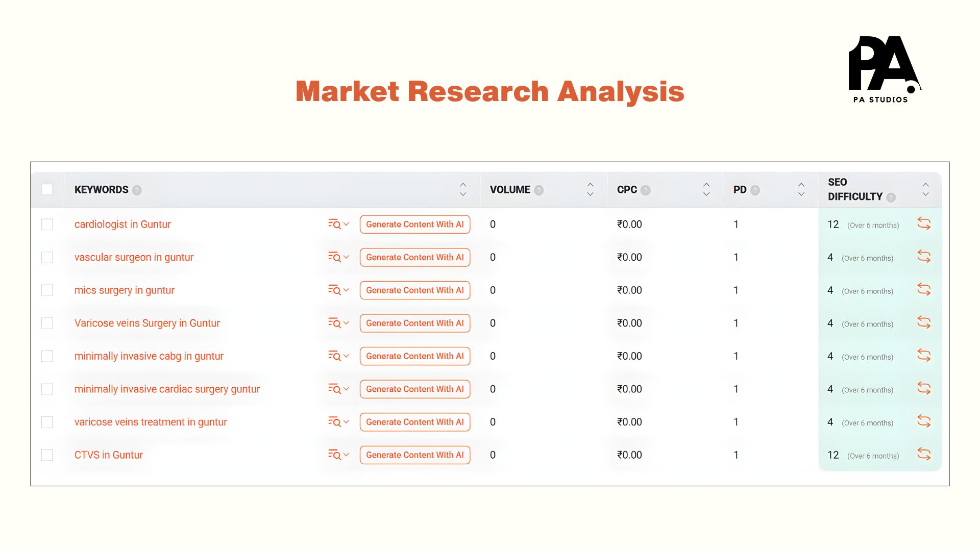Refresh data for cardiologist in Guntur row
The width and height of the screenshot is (980, 551).
click(x=924, y=224)
